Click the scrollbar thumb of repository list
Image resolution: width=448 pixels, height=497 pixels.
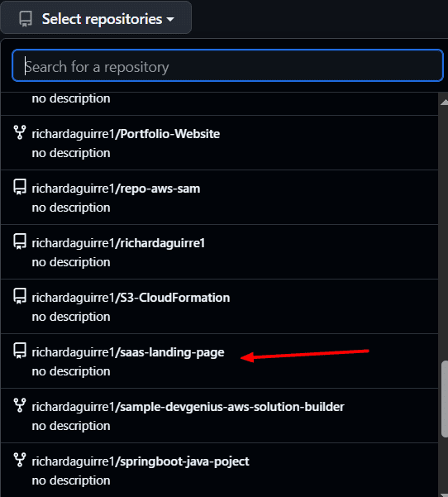coord(445,399)
